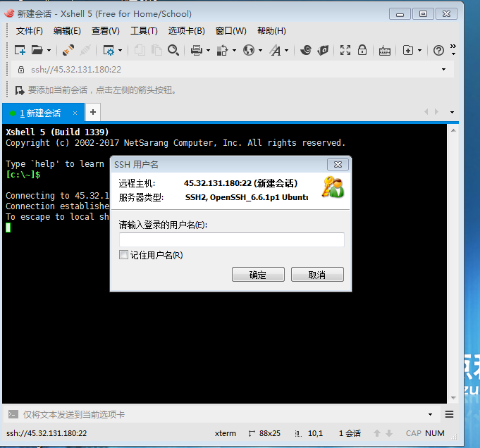Launch the Xftp icon in toolbar
The width and height of the screenshot is (480, 448).
[323, 50]
